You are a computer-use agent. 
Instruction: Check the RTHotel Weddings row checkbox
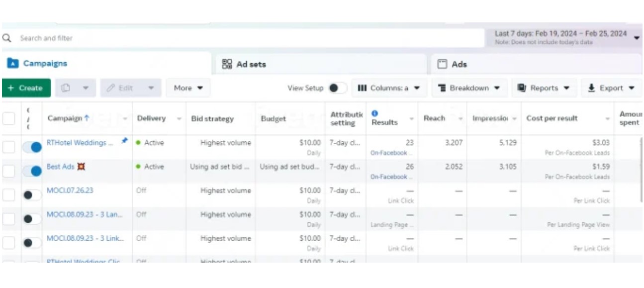9,147
